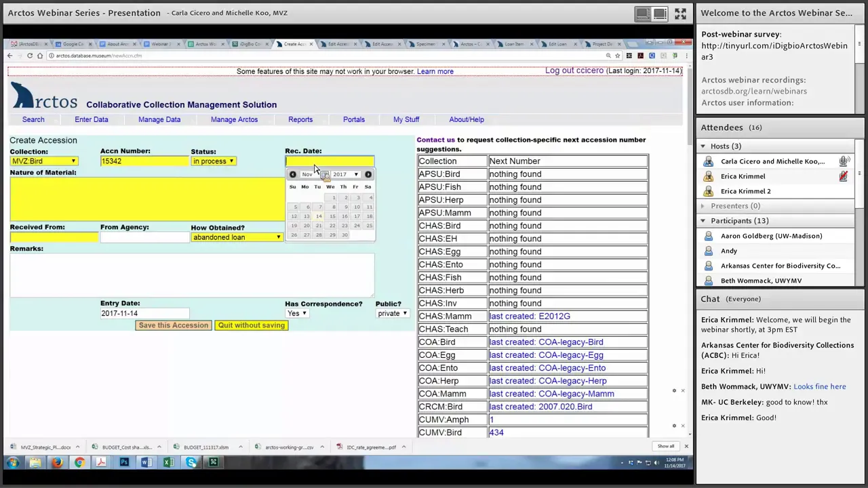Screen dimensions: 868x488
Task: Click Remarks text area
Action: pyautogui.click(x=192, y=275)
